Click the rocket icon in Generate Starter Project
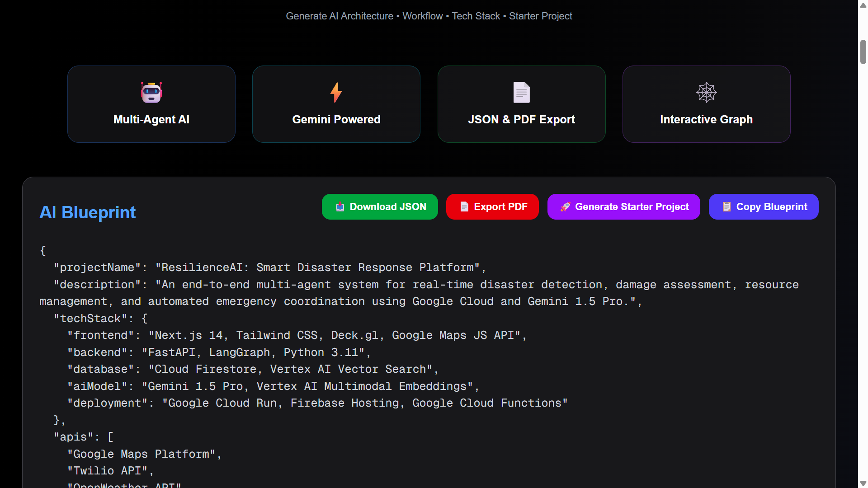Screen dimensions: 868x488 pos(565,207)
